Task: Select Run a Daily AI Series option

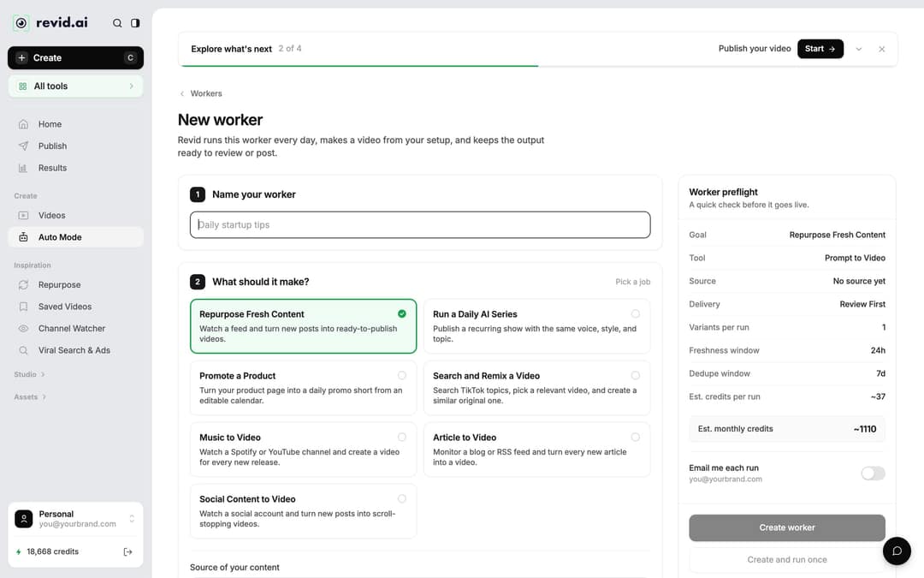Action: coord(536,326)
